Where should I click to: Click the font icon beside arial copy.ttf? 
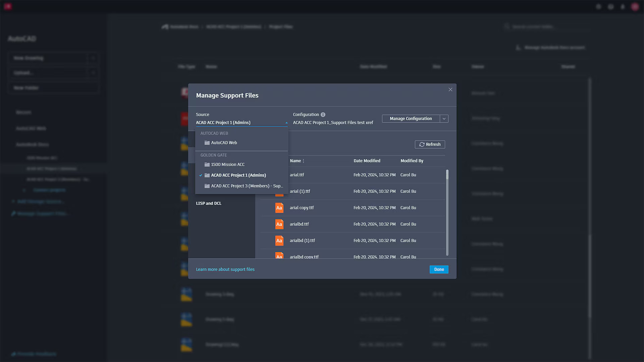click(279, 208)
